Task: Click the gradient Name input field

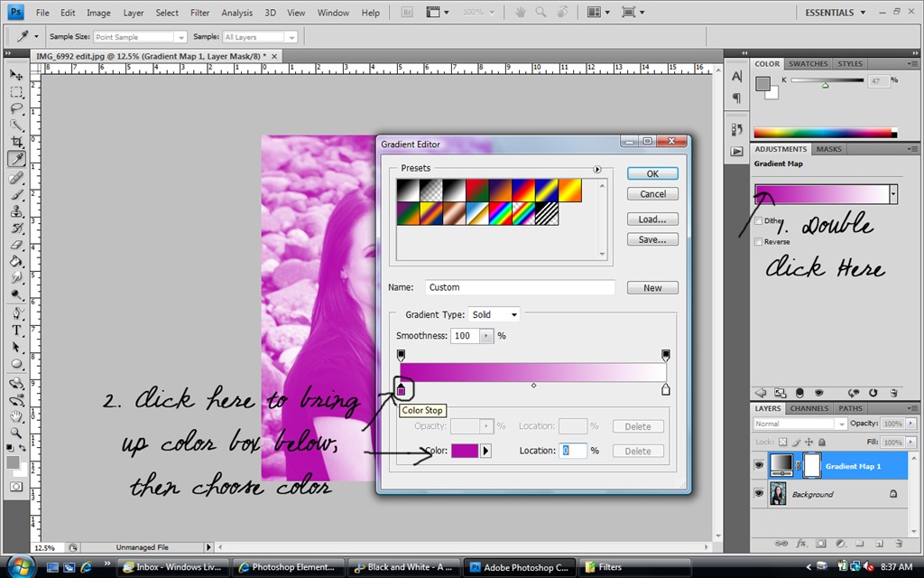Action: pos(520,287)
